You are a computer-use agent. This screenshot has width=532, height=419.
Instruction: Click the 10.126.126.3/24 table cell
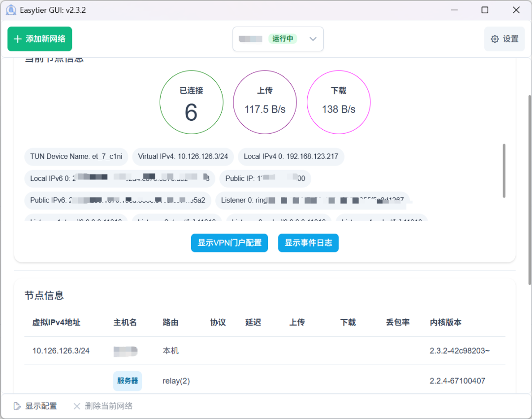[61, 351]
